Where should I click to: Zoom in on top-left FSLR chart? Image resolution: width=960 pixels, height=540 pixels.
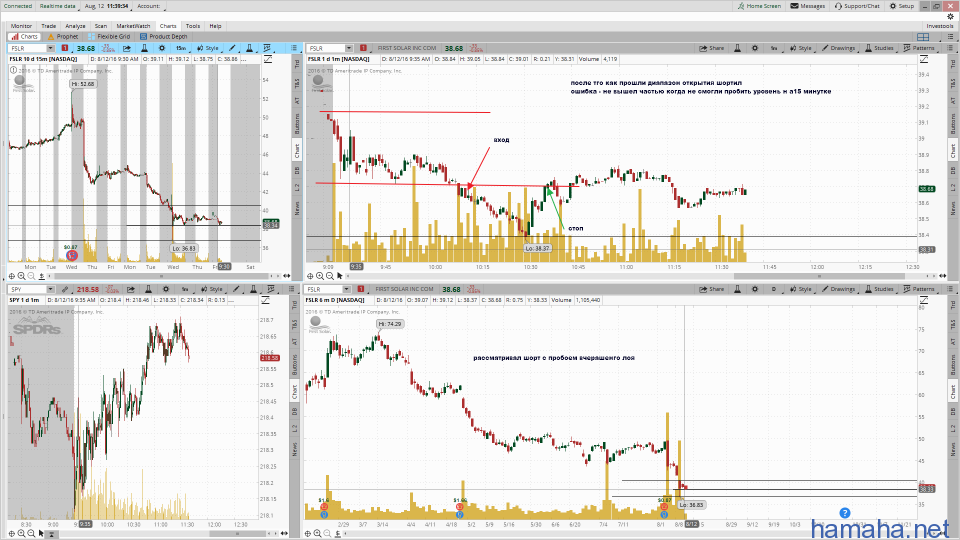(x=21, y=276)
